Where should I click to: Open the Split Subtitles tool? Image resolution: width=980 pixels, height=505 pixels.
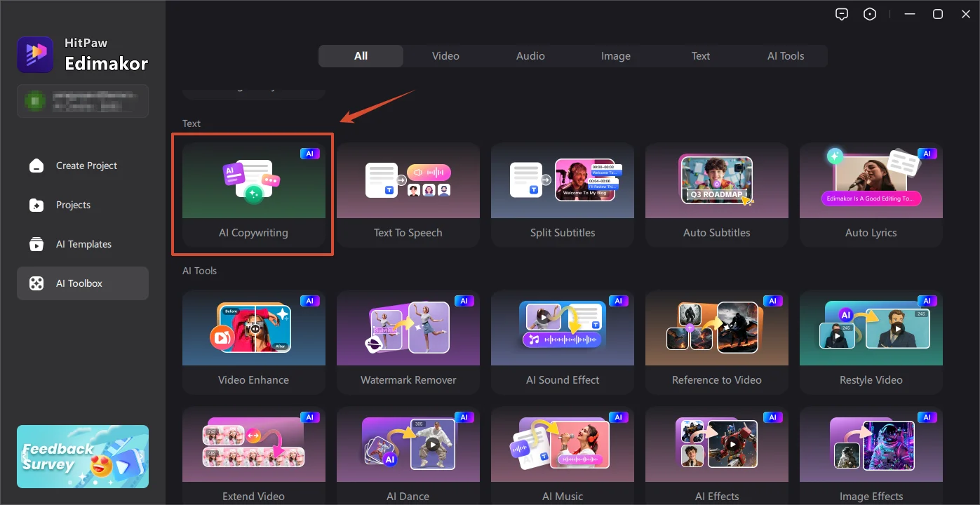coord(562,194)
